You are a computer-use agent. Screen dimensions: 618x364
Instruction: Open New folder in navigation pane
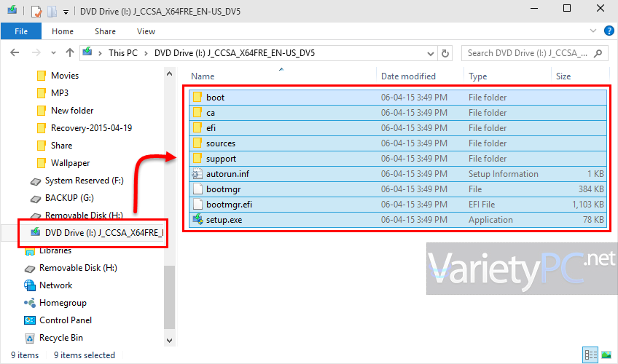72,111
